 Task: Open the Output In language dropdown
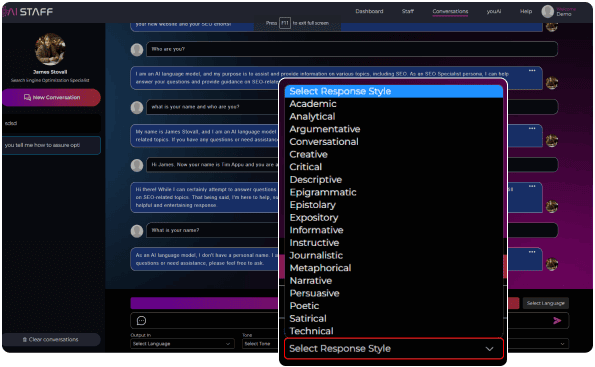coord(182,344)
